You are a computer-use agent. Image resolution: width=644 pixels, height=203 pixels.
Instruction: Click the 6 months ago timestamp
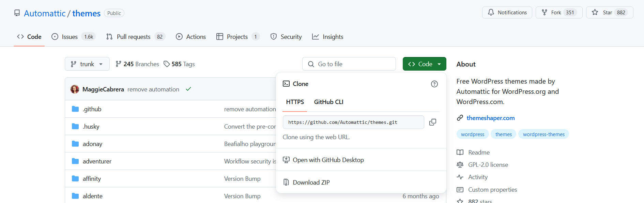pos(420,196)
